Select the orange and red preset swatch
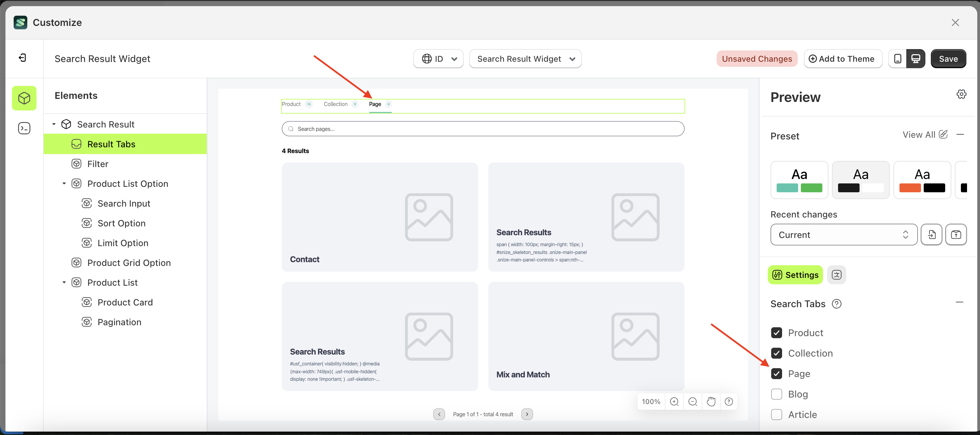The image size is (980, 435). [x=922, y=180]
